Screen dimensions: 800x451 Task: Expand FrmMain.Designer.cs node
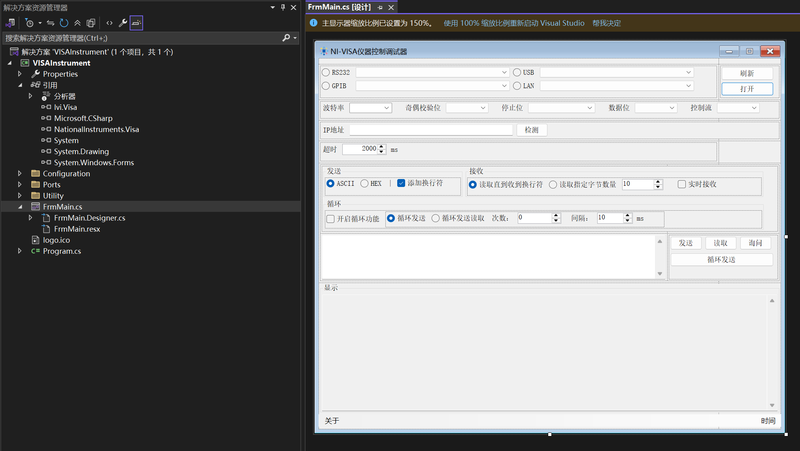31,218
